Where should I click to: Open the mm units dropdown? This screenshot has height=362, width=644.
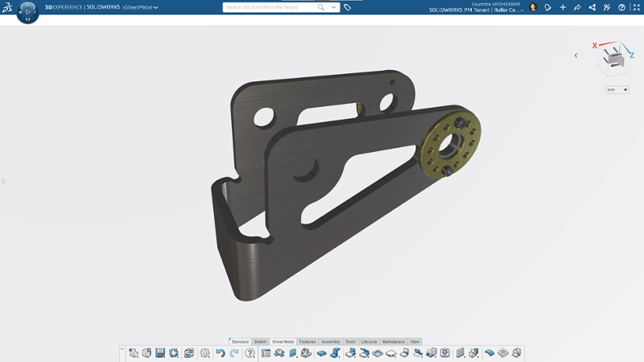(x=617, y=90)
